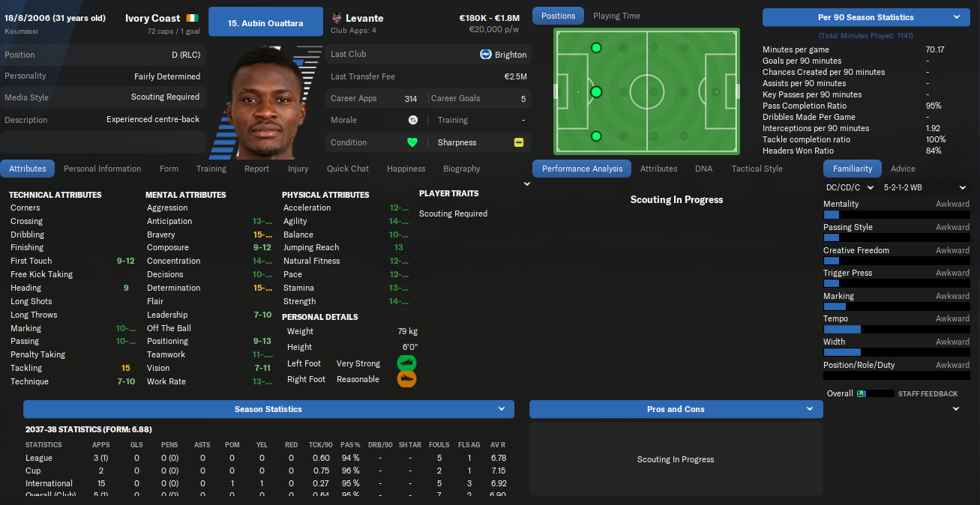
Task: Click the yellow sharpness indicator icon
Action: pos(519,142)
